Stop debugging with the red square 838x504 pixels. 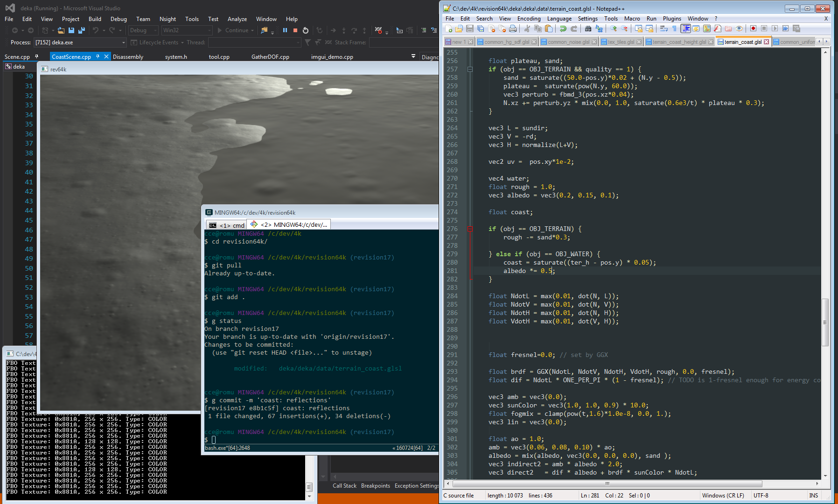coord(295,30)
